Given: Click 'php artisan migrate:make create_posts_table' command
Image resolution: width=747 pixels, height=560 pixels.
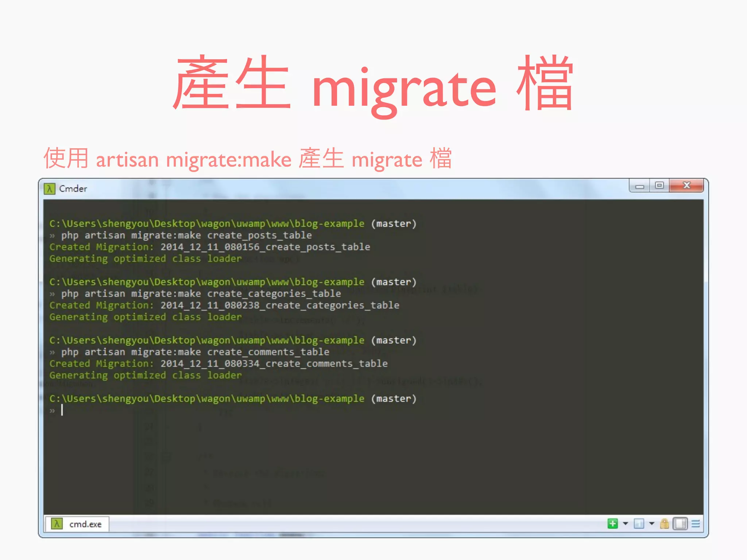Looking at the screenshot, I should point(186,235).
